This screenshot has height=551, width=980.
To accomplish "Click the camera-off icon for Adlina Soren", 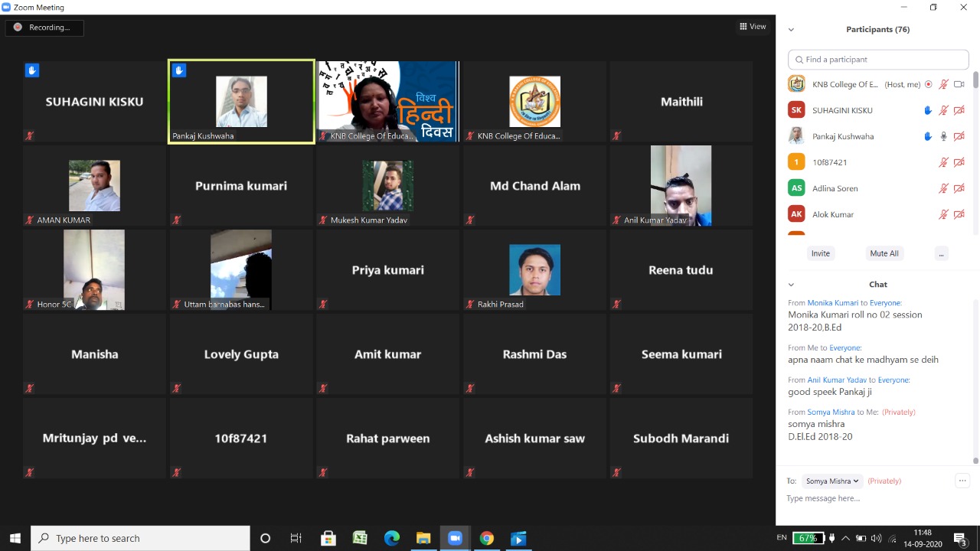I will click(x=959, y=188).
